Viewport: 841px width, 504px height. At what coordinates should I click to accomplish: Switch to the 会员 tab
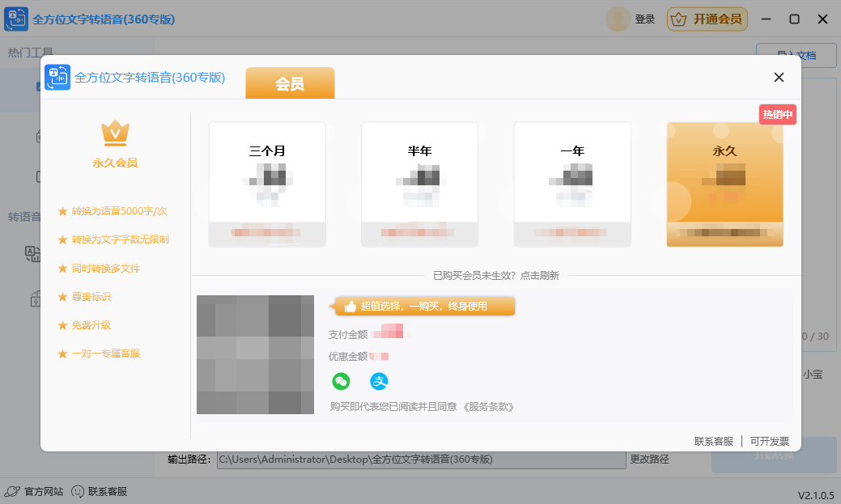289,82
